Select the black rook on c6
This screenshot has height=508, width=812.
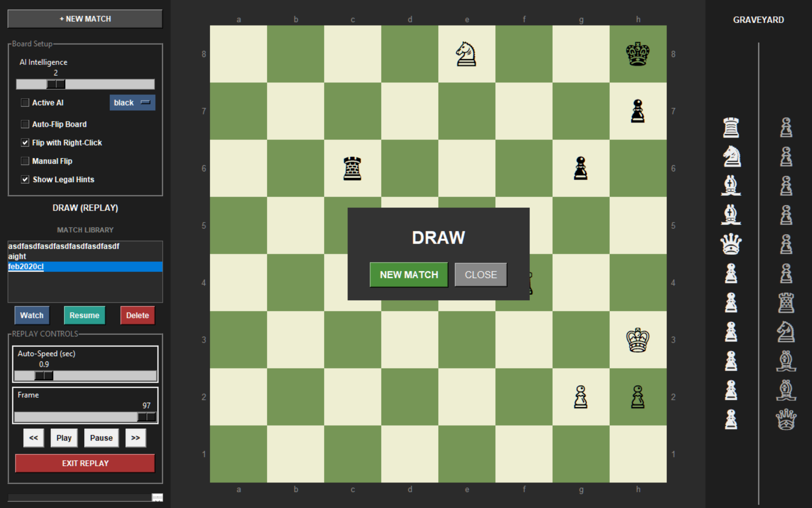(352, 168)
